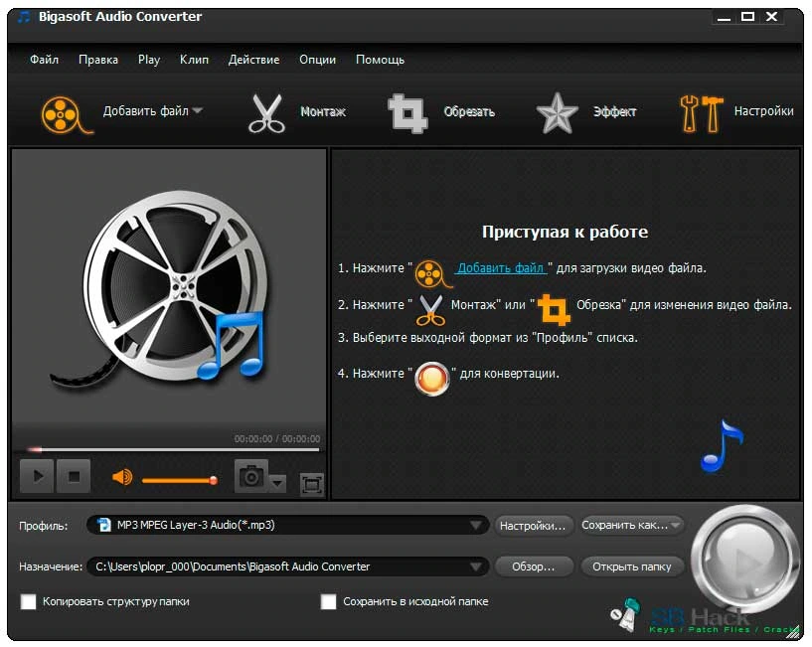Viewport: 812px width, 647px height.
Task: Minimize the Bigasoft Audio Converter window
Action: coord(724,17)
